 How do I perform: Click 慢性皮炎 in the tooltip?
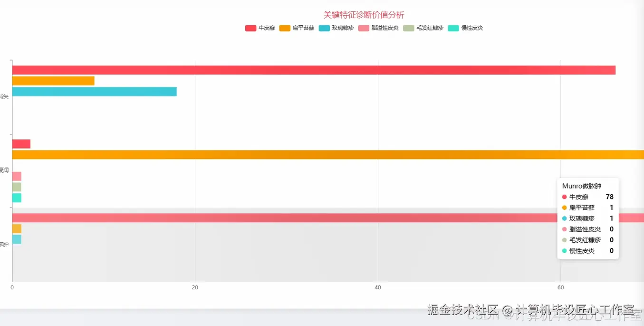[582, 251]
